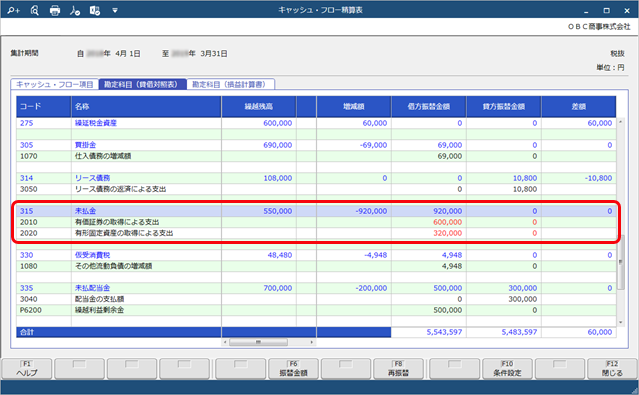639x395 pixels.
Task: Select the highlighted 未払金 account
Action: [85, 211]
